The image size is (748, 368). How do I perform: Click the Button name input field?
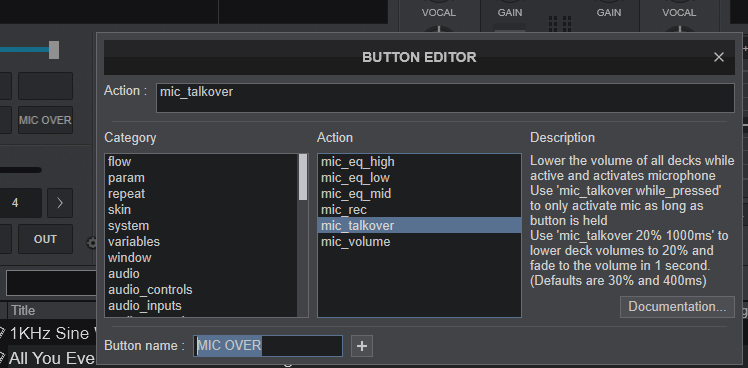tap(268, 346)
